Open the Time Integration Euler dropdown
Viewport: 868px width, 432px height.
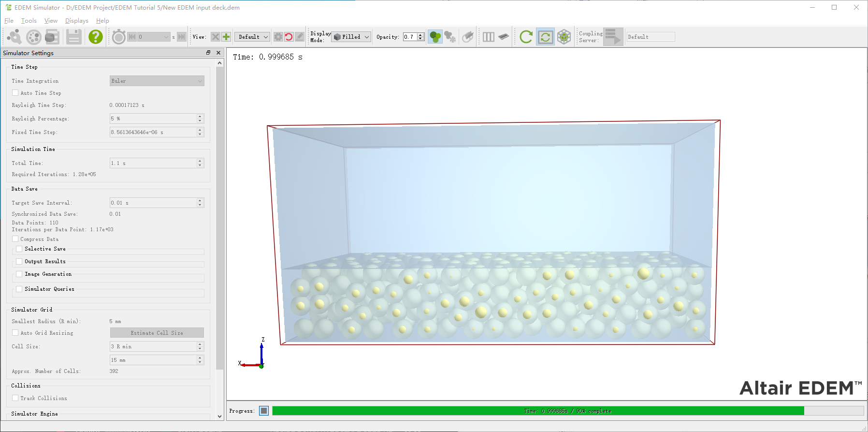[x=157, y=81]
